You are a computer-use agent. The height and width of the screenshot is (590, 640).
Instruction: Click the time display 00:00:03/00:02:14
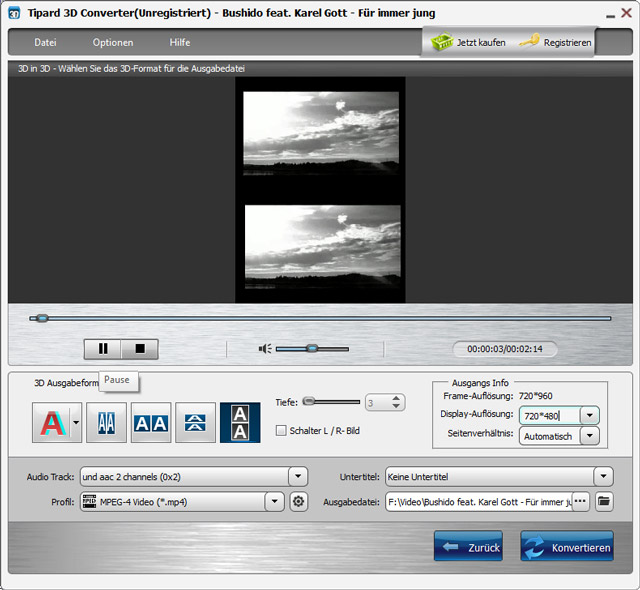click(505, 349)
